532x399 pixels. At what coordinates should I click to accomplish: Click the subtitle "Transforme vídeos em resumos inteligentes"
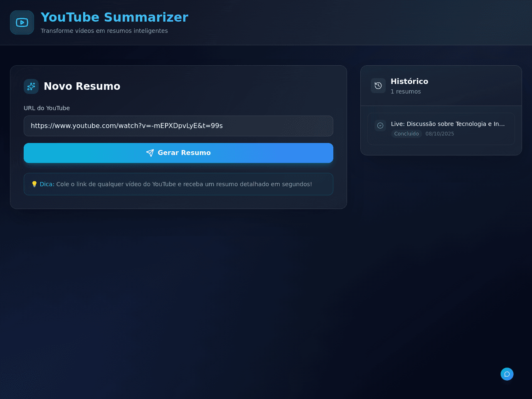(104, 31)
